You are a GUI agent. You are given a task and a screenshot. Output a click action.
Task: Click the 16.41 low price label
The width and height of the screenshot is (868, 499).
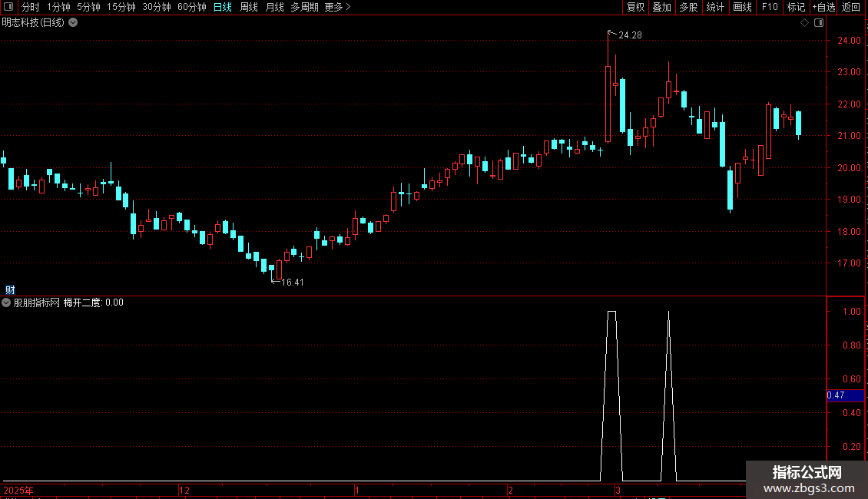coord(293,283)
